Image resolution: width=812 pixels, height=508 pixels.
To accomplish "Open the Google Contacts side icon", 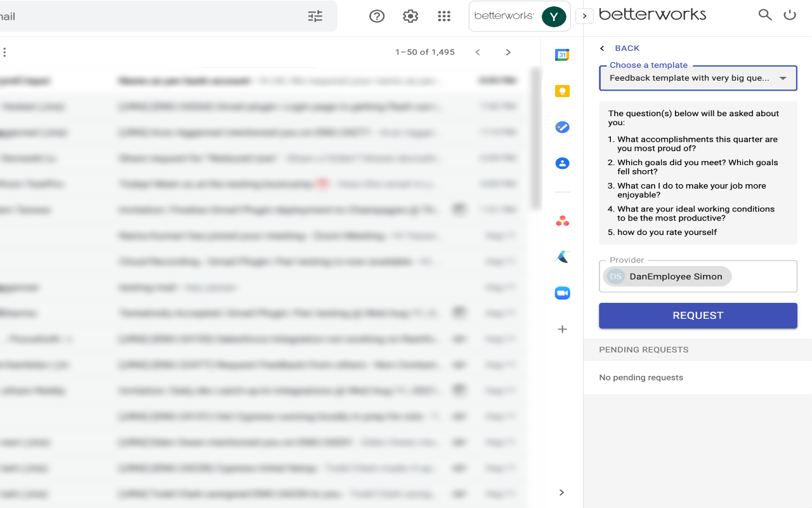I will pyautogui.click(x=562, y=163).
